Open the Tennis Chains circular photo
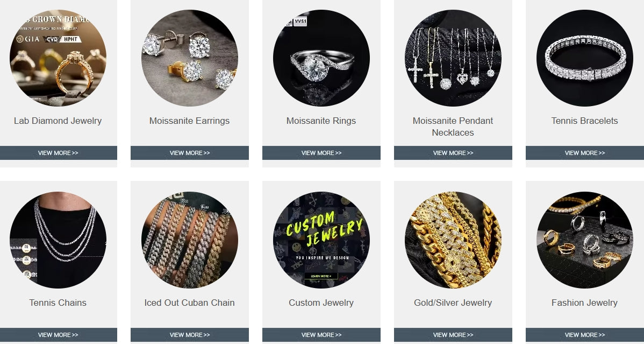The width and height of the screenshot is (644, 344). (58, 240)
